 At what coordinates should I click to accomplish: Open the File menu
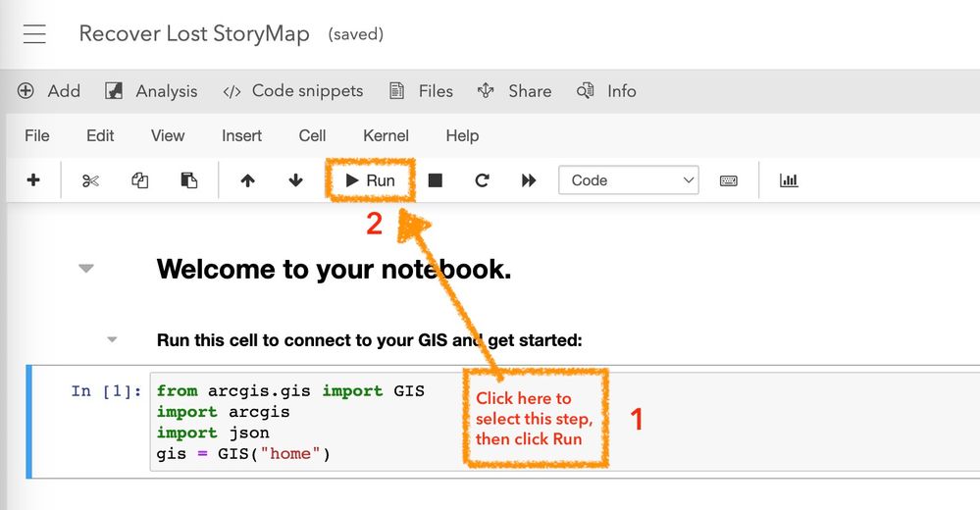37,135
